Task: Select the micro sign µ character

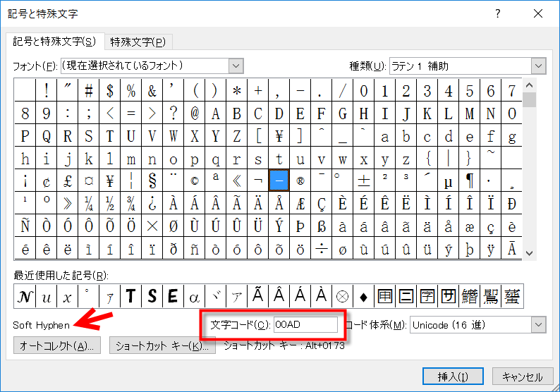Action: [x=448, y=181]
